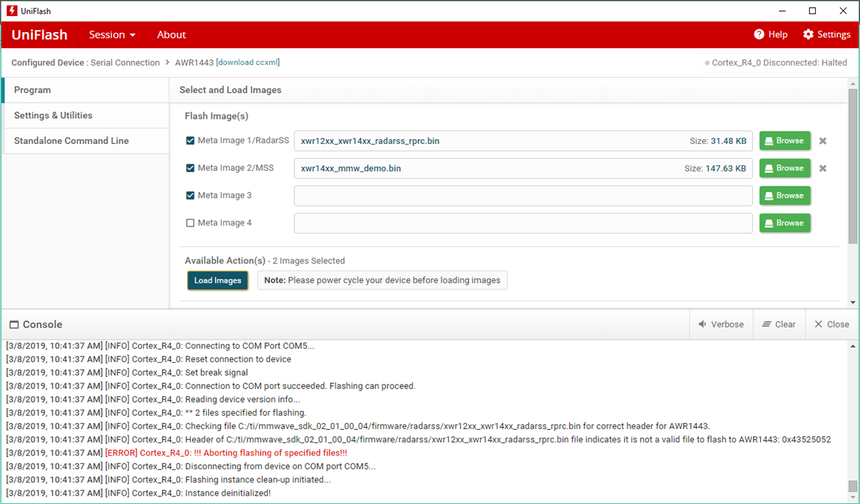860x504 pixels.
Task: Click 'Cortex_R4_0 Disconnected: Halted' status
Action: click(x=776, y=63)
